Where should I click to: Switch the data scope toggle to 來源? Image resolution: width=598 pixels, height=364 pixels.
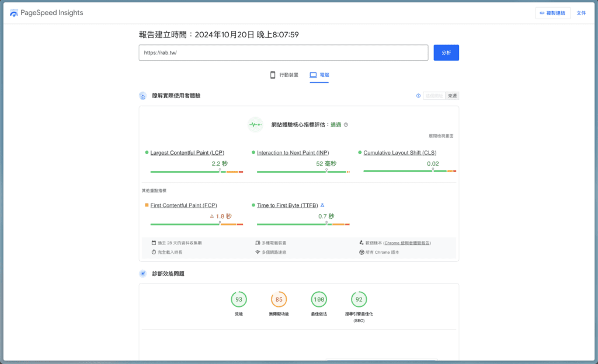click(x=453, y=95)
